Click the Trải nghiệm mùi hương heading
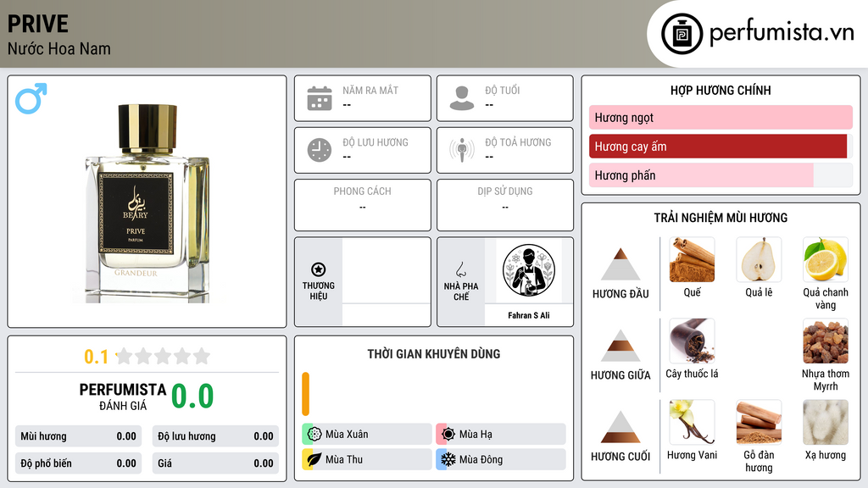The height and width of the screenshot is (488, 868). [721, 218]
